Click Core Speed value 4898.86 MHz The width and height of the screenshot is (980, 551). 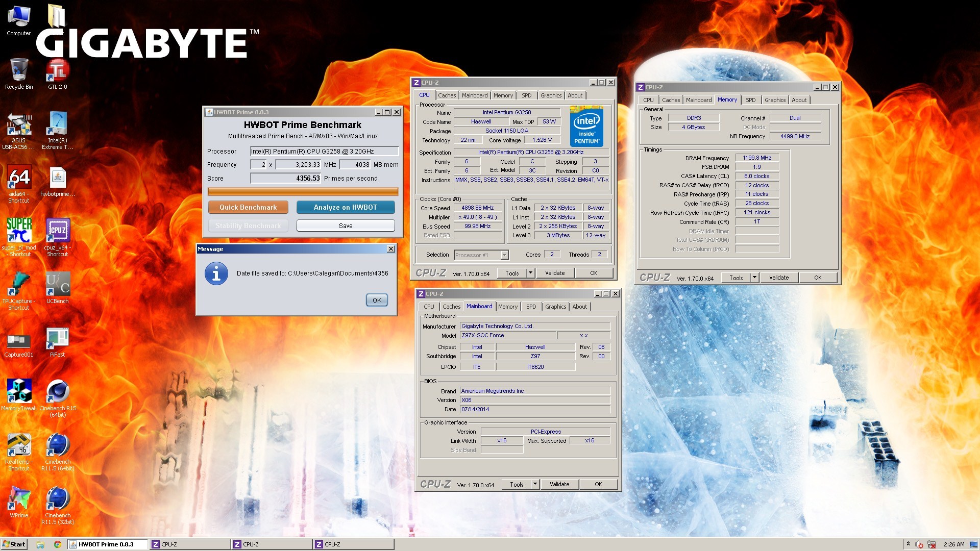[x=477, y=208]
